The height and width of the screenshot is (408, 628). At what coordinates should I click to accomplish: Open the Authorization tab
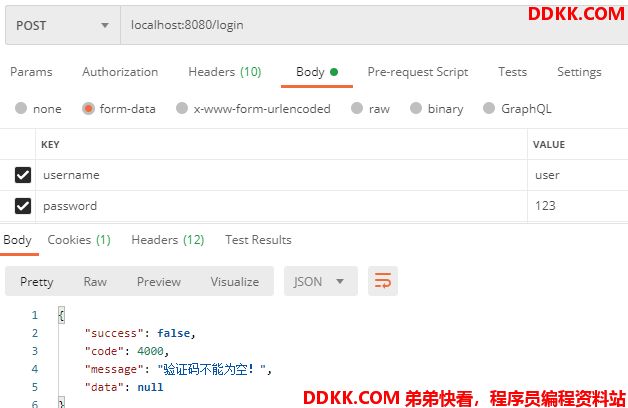coord(120,72)
